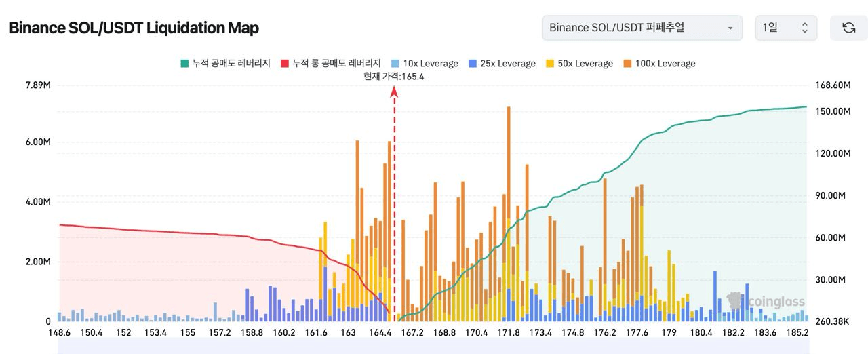Click the yellow 50x Leverage swatch
The width and height of the screenshot is (868, 354).
(550, 63)
